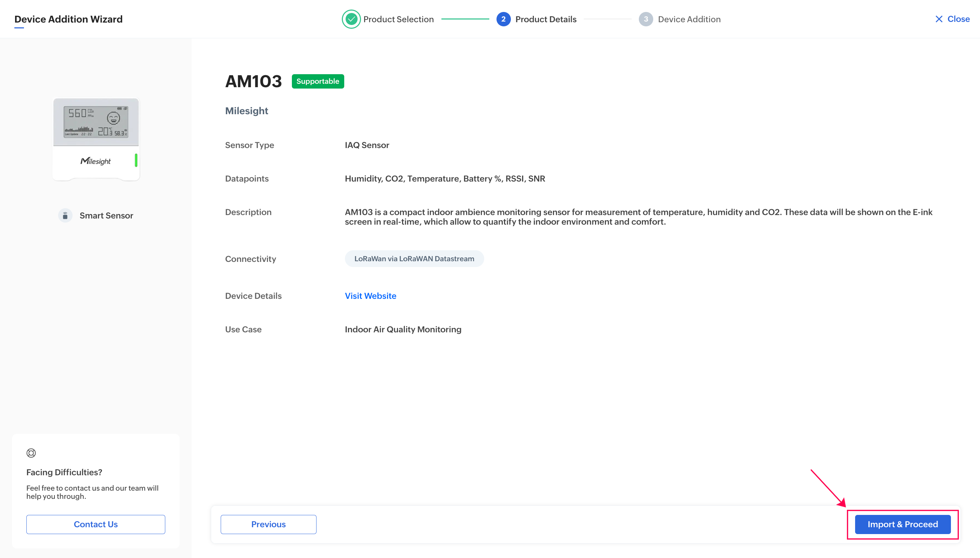
Task: Click the lifebuoy help icon
Action: 31,453
